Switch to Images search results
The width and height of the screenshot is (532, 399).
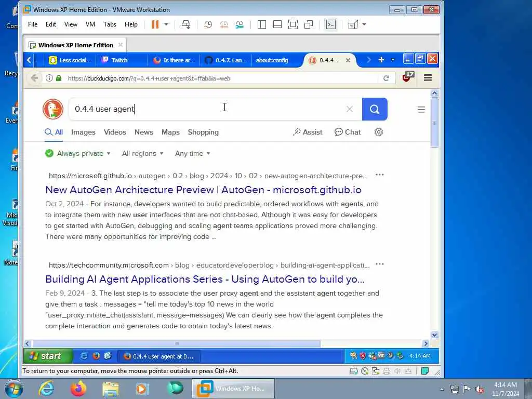pyautogui.click(x=83, y=132)
